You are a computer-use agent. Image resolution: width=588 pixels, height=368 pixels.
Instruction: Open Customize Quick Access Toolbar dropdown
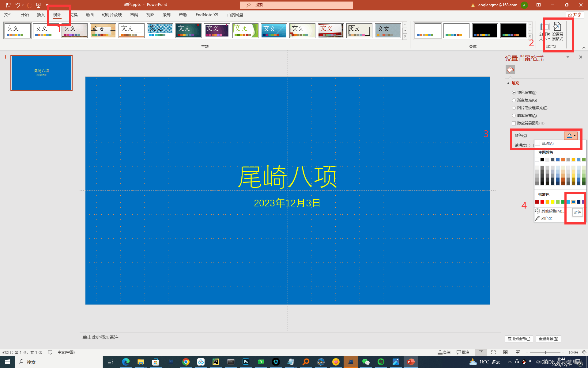(47, 5)
